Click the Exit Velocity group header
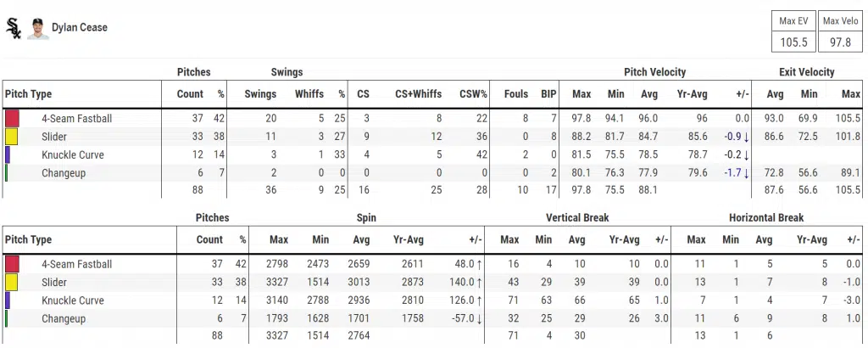Screen dimensions: 868x348 (x=806, y=72)
